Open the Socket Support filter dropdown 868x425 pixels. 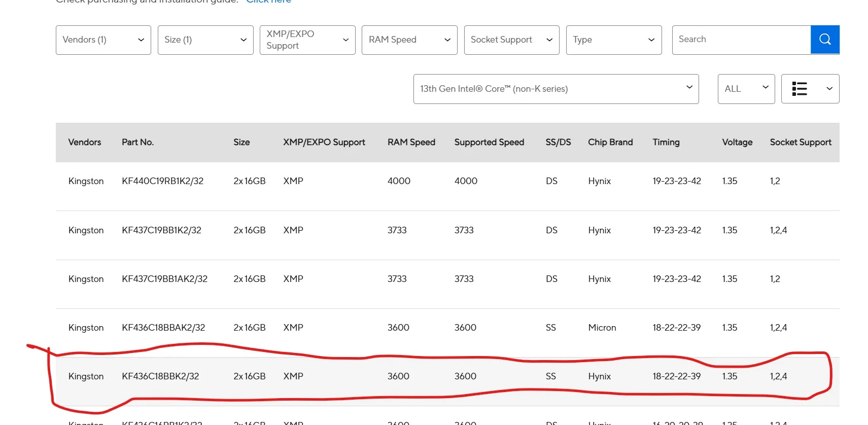tap(511, 40)
